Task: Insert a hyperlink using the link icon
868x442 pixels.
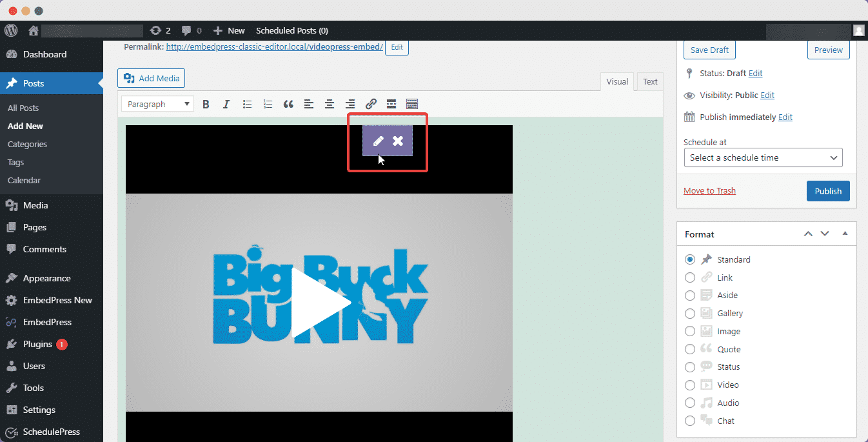Action: coord(371,103)
